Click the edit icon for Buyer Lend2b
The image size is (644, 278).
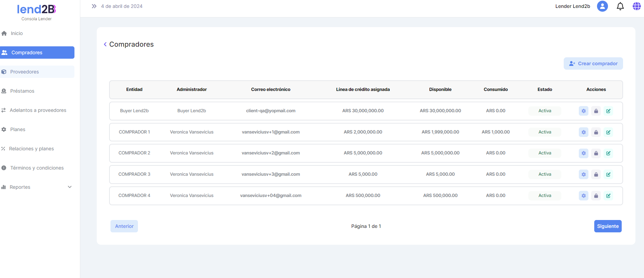[608, 111]
